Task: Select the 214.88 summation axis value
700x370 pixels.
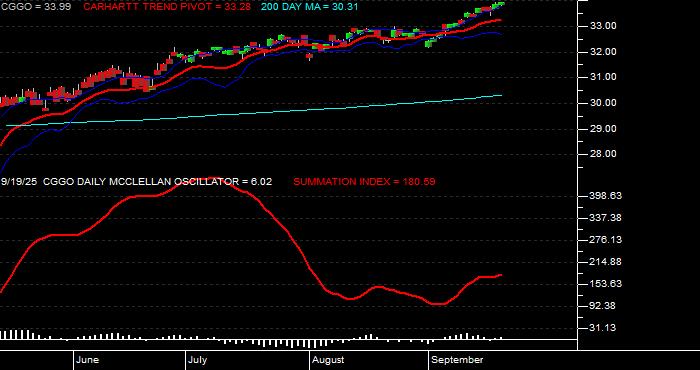Action: [606, 262]
